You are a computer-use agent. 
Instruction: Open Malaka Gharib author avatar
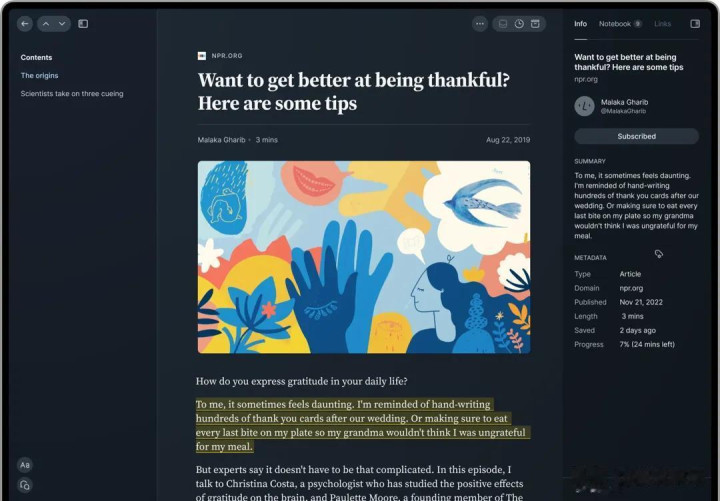[x=585, y=106]
